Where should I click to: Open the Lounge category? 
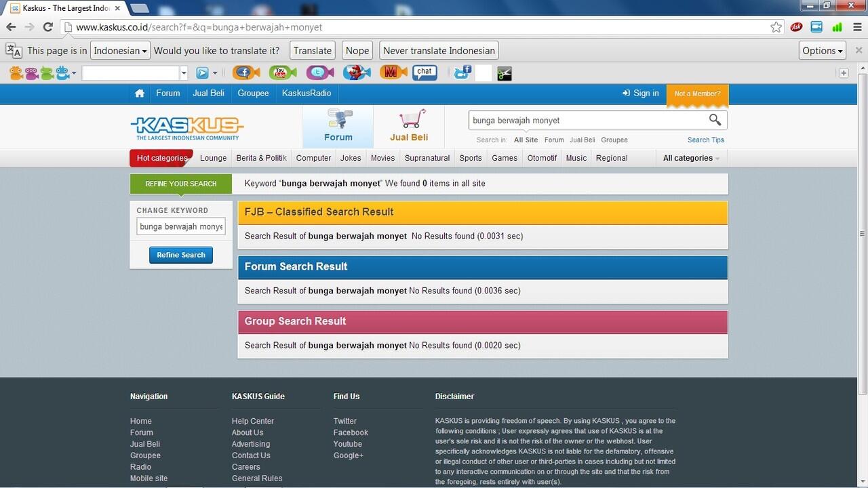click(x=213, y=158)
